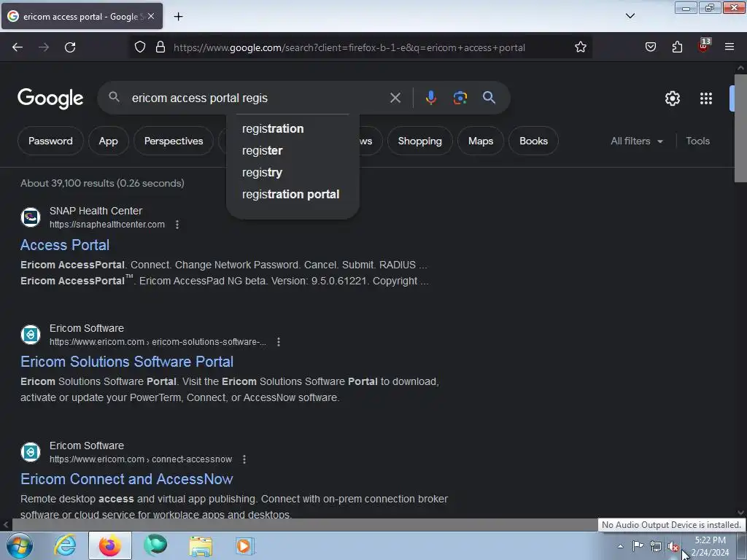Go to Google homepage logo

50,98
